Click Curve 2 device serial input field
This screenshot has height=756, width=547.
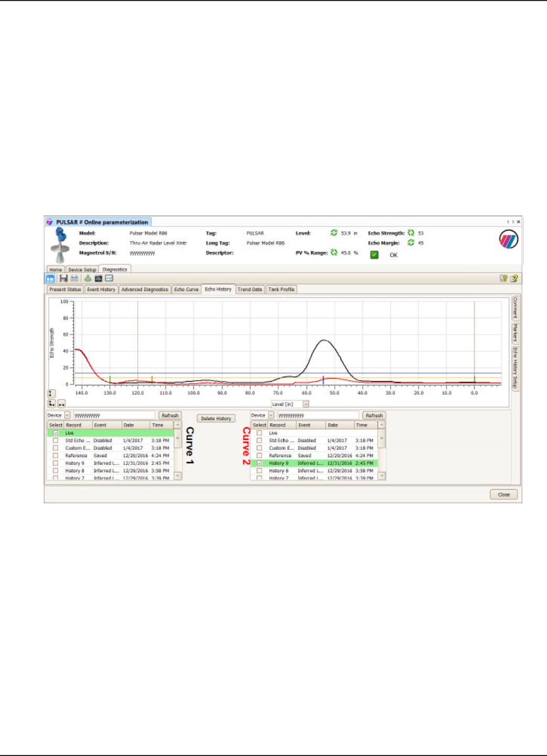pyautogui.click(x=318, y=415)
